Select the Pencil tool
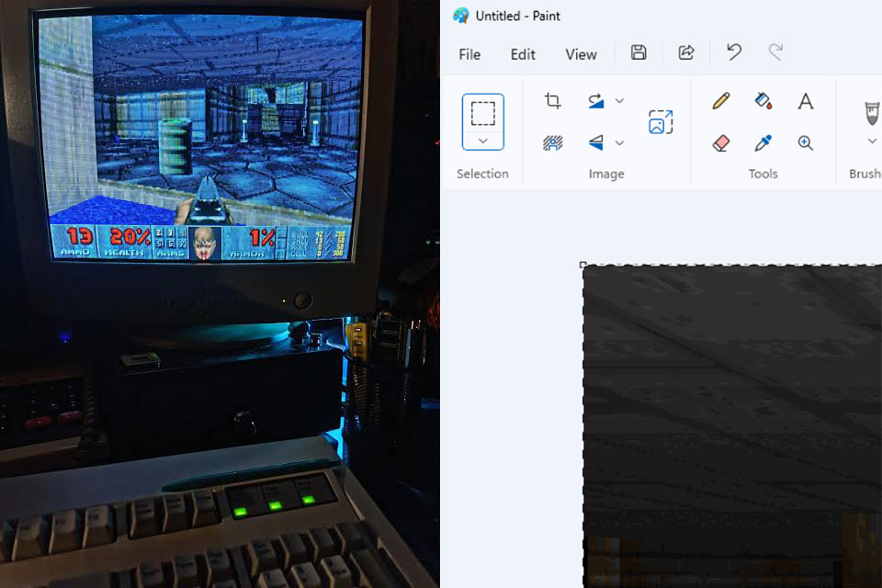 [720, 101]
